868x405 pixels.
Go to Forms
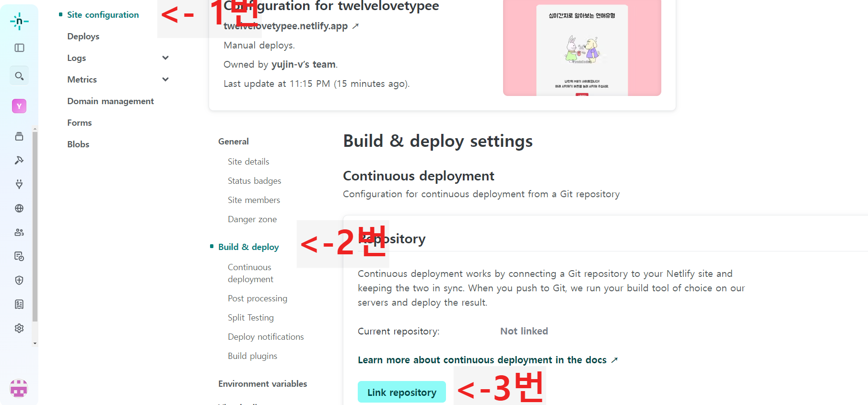[80, 123]
